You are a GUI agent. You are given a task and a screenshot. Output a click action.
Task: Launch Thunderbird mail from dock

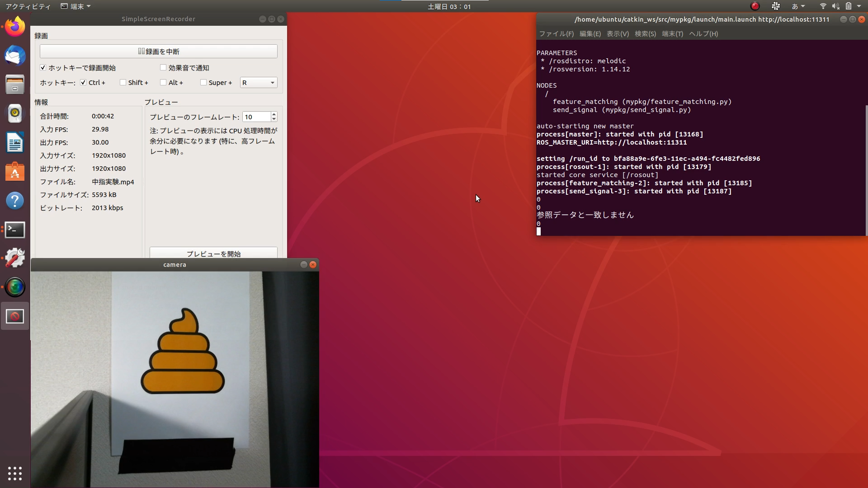[15, 56]
